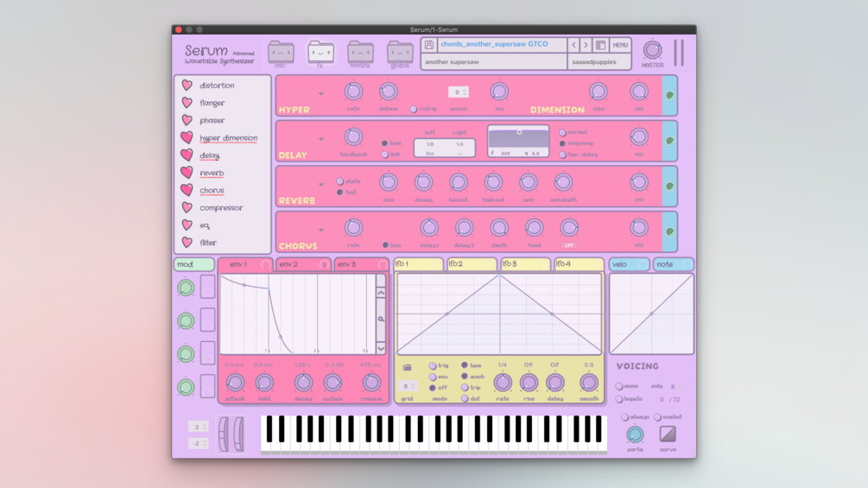Expand the Delay effect dropdown arrow
The height and width of the screenshot is (488, 868).
point(321,139)
